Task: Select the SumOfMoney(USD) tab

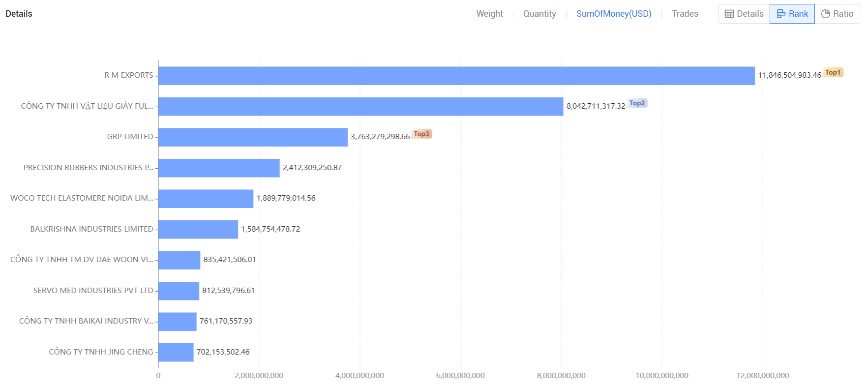Action: click(x=614, y=14)
